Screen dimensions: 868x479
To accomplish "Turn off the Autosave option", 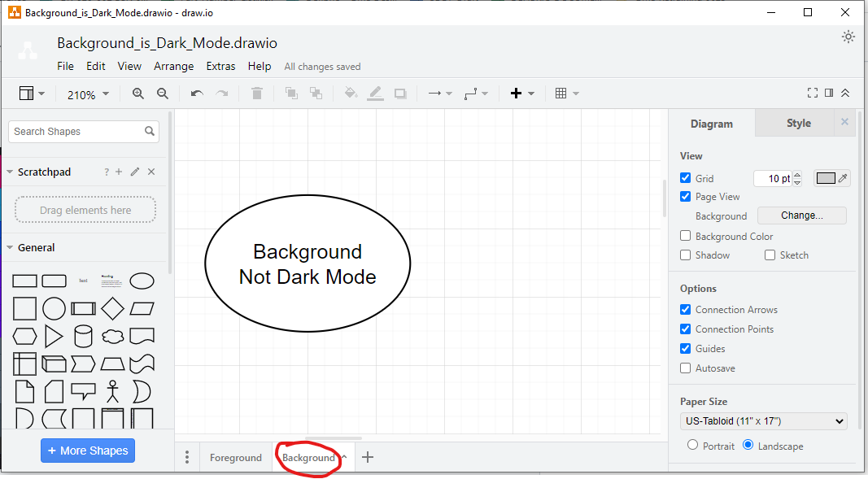I will coord(685,368).
